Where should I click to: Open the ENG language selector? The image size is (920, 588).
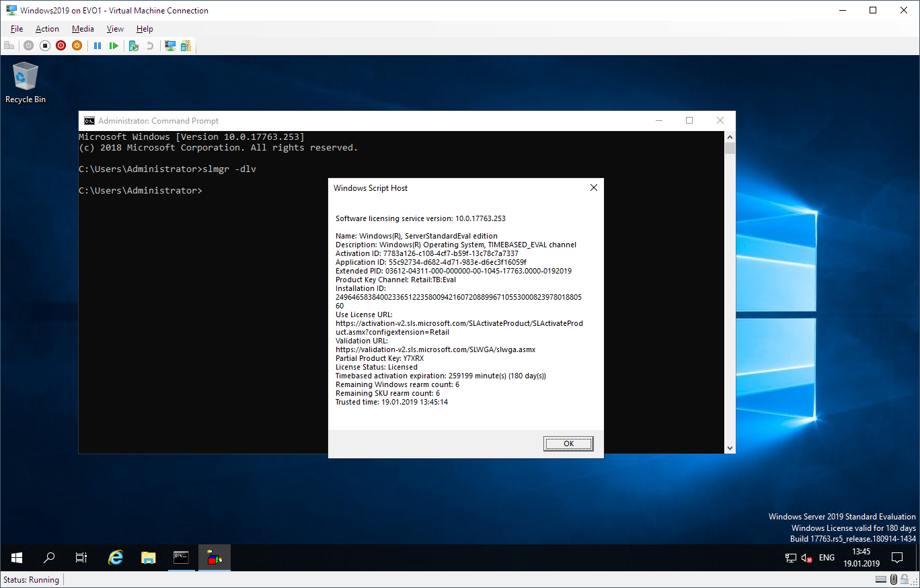pyautogui.click(x=827, y=558)
